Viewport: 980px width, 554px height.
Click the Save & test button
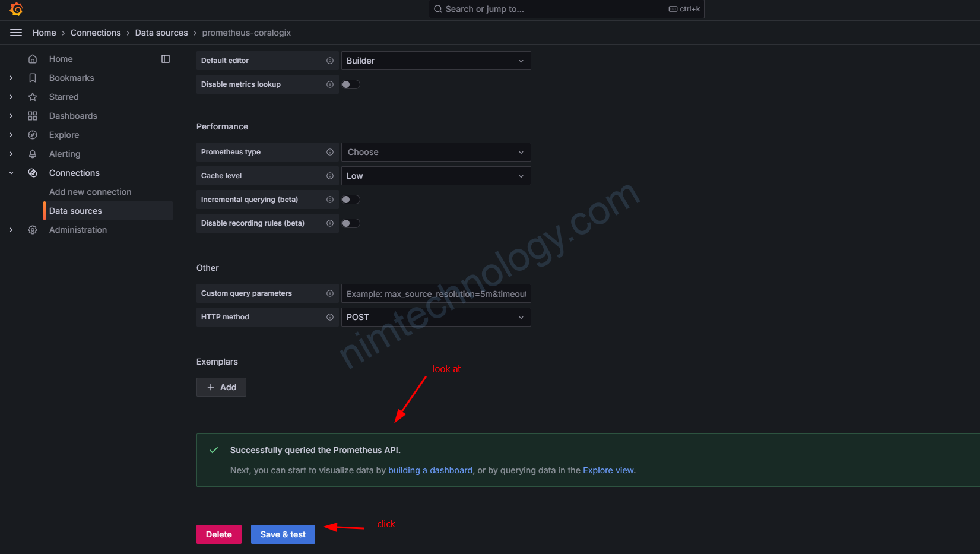pos(283,534)
